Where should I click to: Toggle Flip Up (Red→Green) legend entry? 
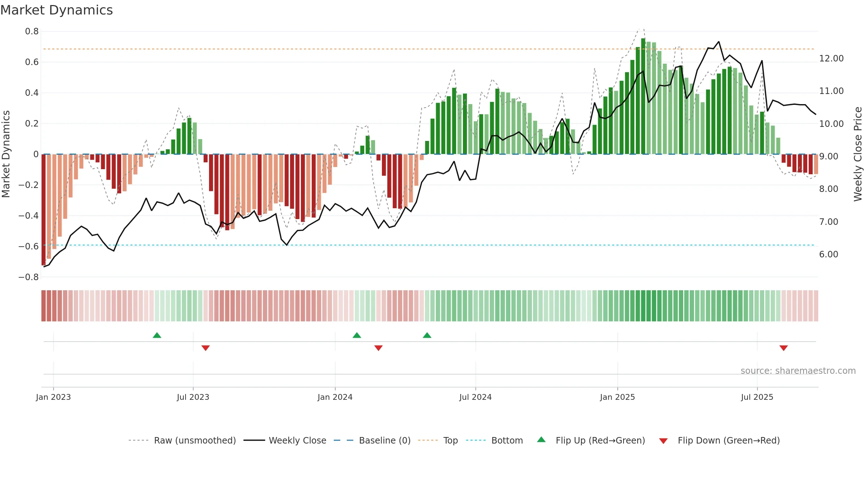(591, 440)
